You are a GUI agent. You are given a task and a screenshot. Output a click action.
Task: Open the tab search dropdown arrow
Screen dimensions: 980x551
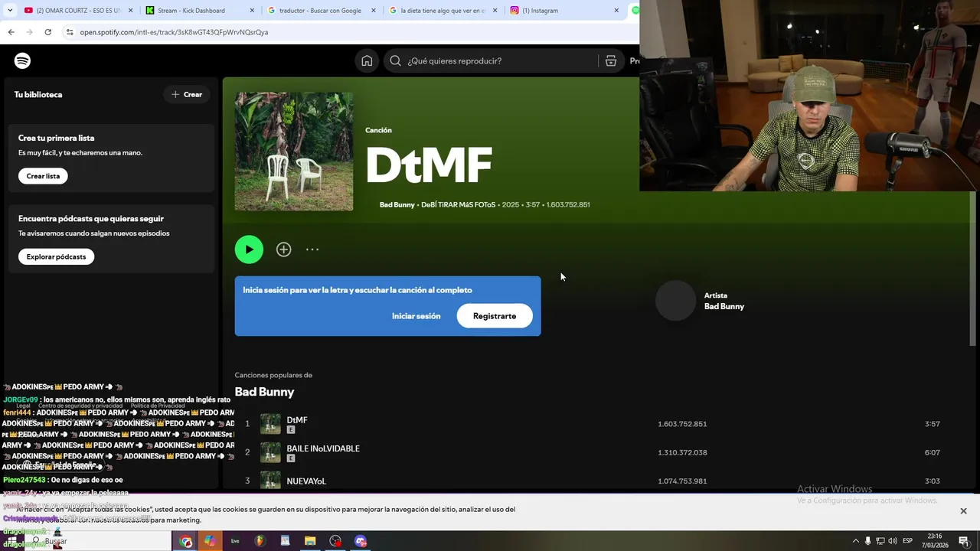[x=10, y=11]
